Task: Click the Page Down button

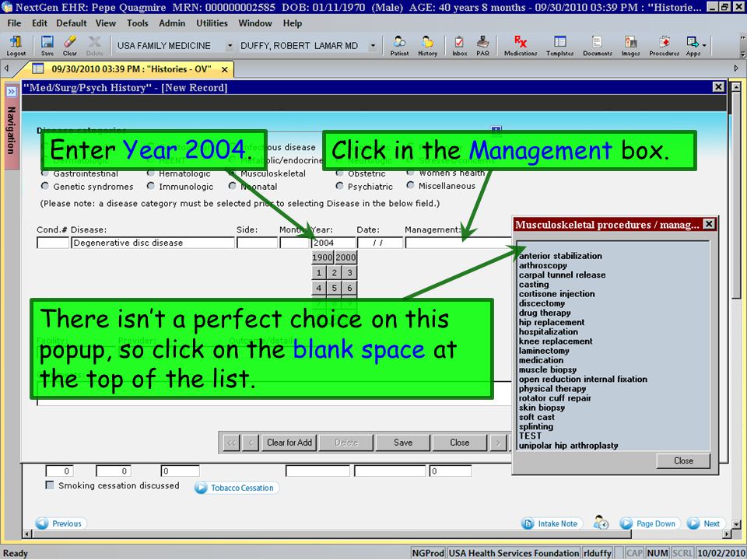Action: pyautogui.click(x=650, y=523)
